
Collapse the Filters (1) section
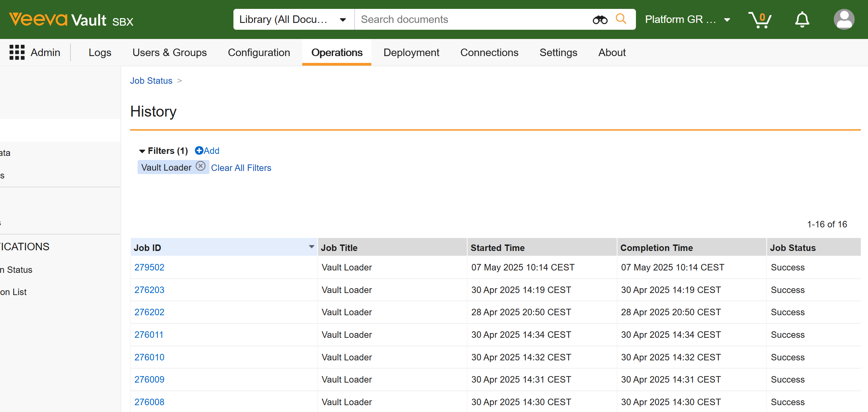(x=142, y=151)
